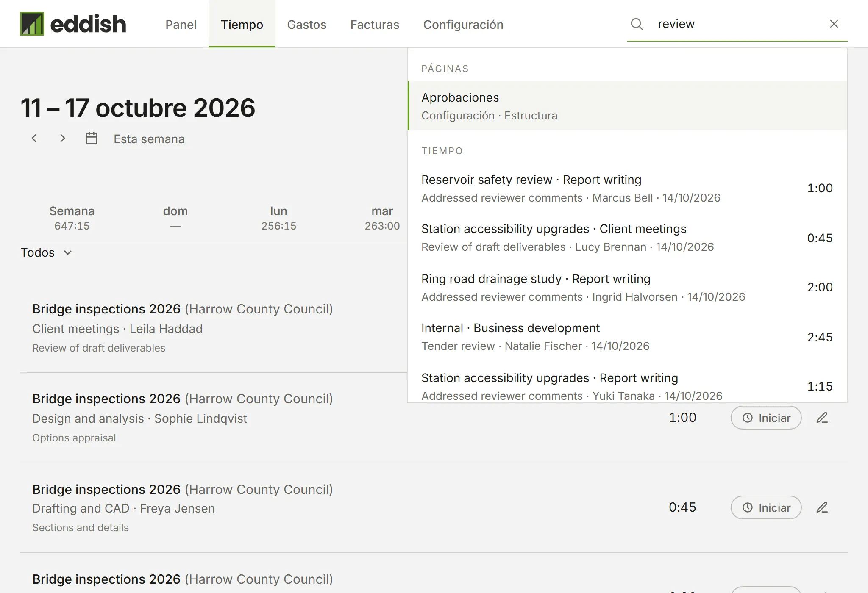Start timer for Drafting and CAD entry
Image resolution: width=868 pixels, height=593 pixels.
click(x=766, y=507)
